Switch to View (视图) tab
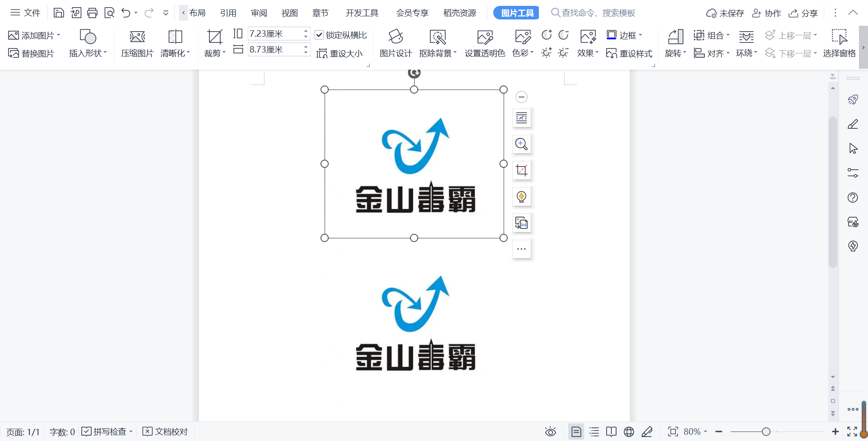The height and width of the screenshot is (441, 868). pos(290,13)
